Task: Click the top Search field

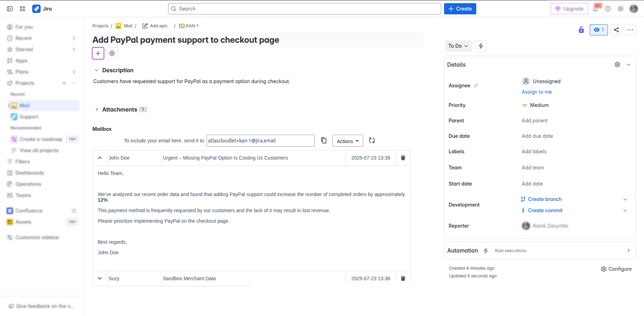Action: (305, 9)
